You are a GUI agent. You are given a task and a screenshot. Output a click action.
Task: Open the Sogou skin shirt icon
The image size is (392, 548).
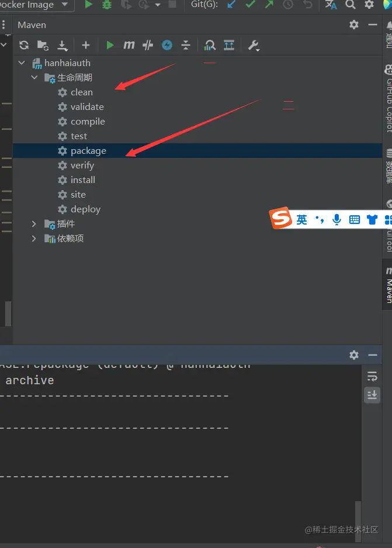372,219
